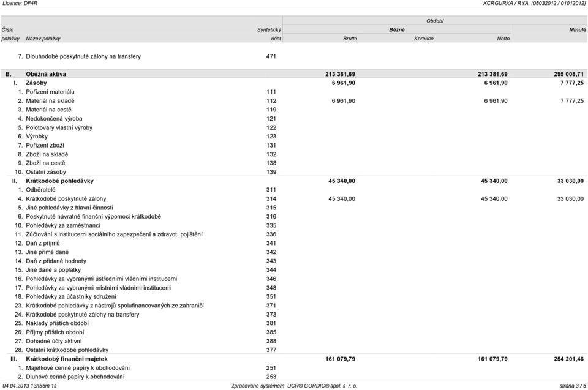Click 'Zboží na cestě' label
Viewport: 588px width, 390px height.
(45, 163)
